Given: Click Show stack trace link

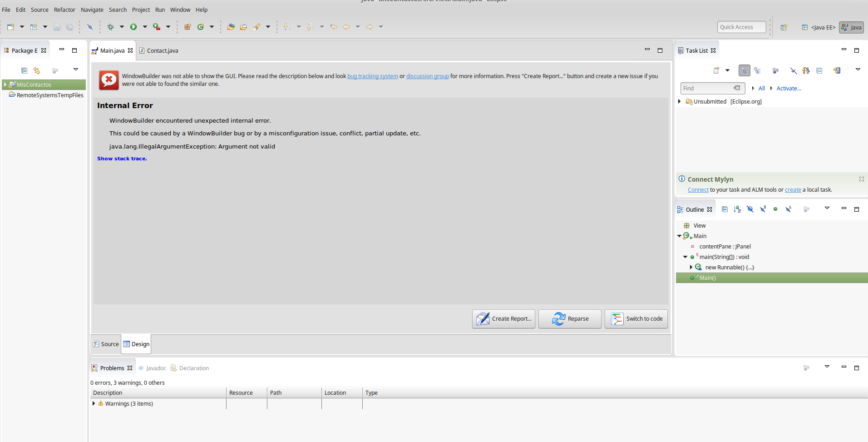Looking at the screenshot, I should pos(122,159).
